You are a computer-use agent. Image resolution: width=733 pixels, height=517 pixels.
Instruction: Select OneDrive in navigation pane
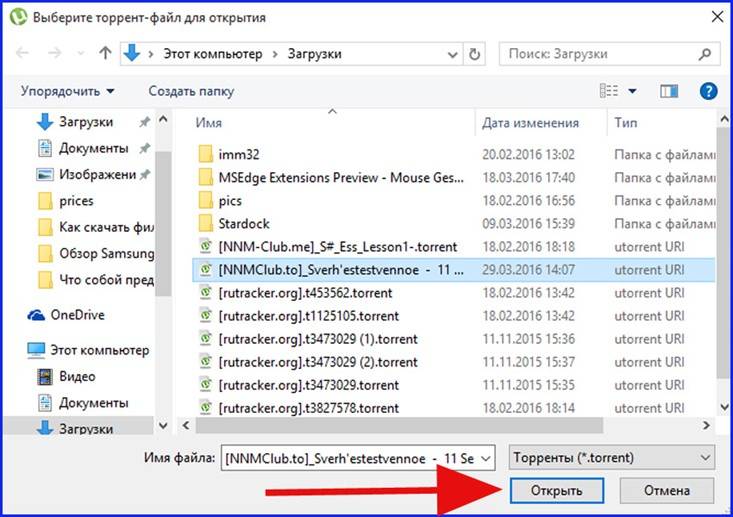pyautogui.click(x=66, y=315)
